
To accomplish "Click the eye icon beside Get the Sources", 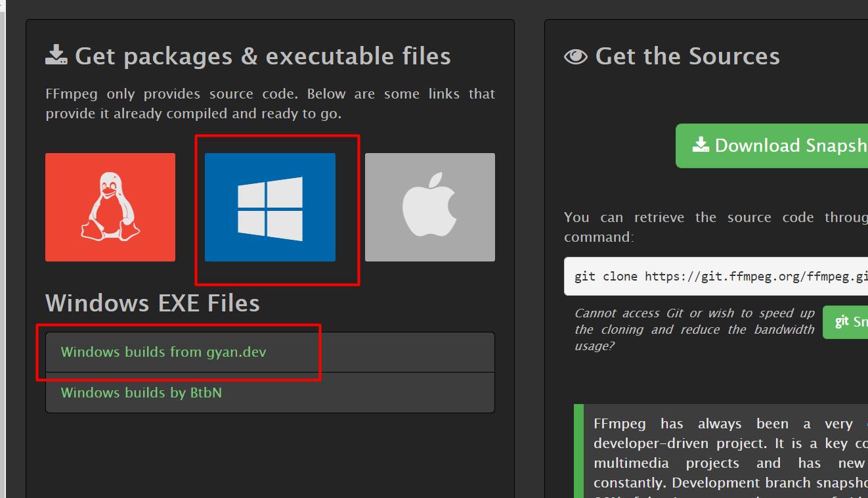I will tap(576, 57).
